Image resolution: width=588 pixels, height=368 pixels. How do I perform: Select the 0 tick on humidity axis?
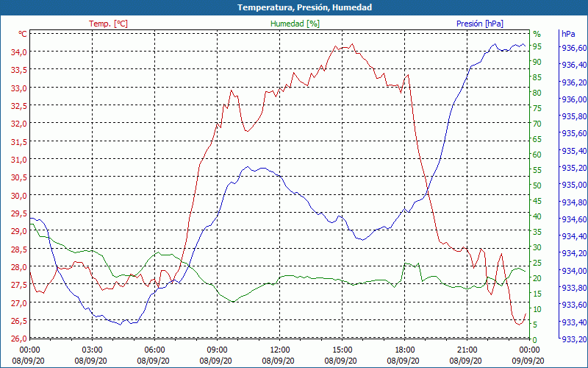coord(535,340)
